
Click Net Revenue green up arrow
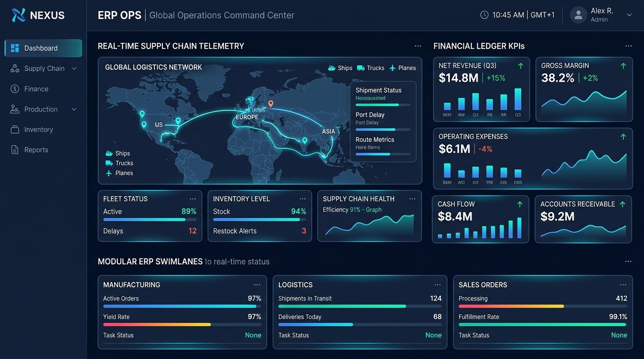click(520, 66)
